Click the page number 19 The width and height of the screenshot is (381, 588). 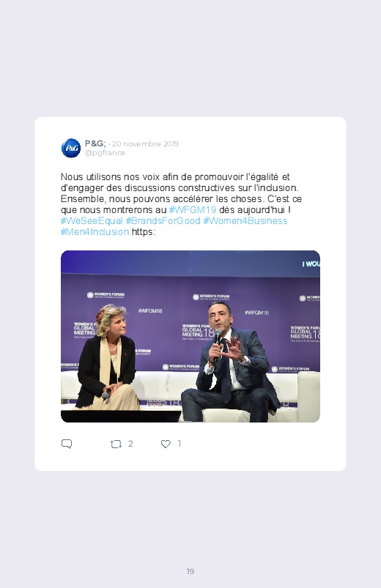coord(190,571)
